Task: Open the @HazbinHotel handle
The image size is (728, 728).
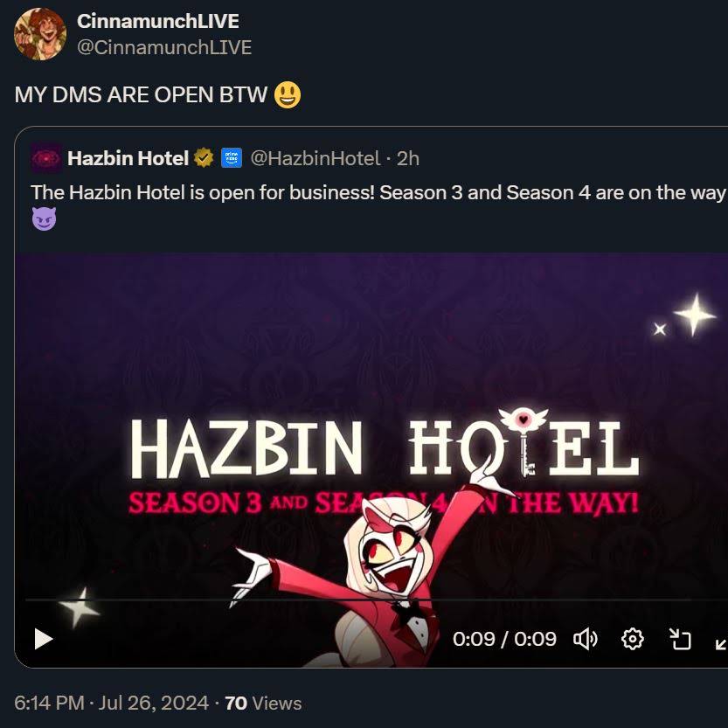Action: pos(315,159)
